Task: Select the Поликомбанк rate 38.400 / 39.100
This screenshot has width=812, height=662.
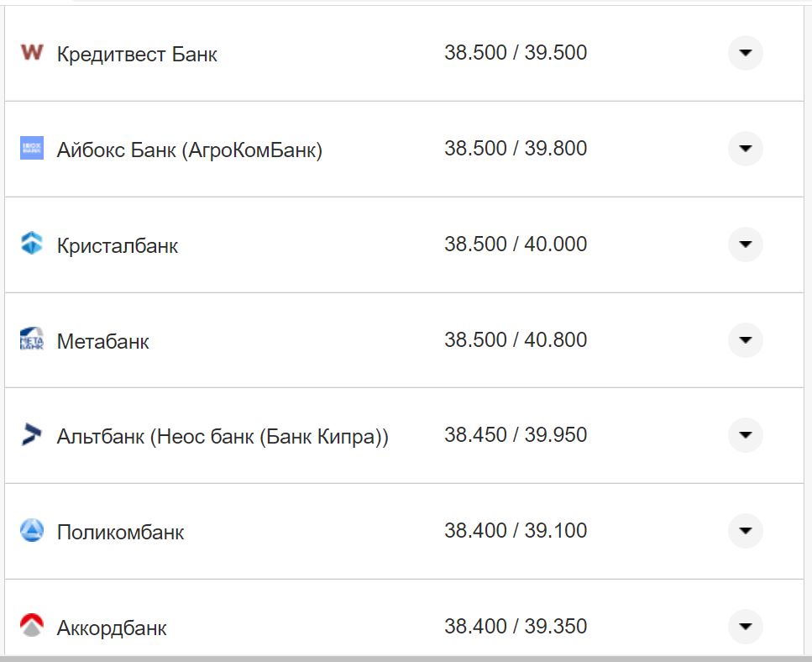Action: [x=515, y=531]
